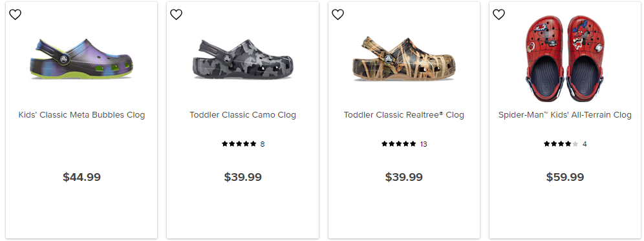
Task: Click the $39.99 price under Camo Clog
Action: coord(242,177)
